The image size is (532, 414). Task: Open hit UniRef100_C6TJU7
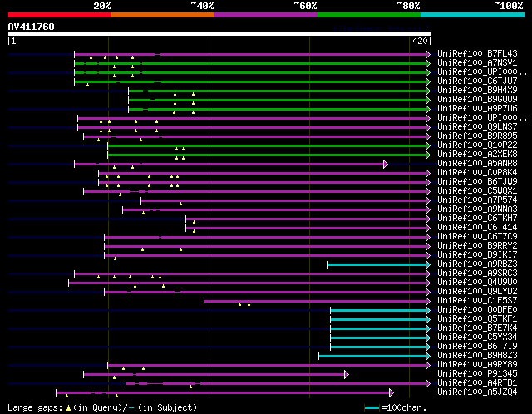(477, 81)
